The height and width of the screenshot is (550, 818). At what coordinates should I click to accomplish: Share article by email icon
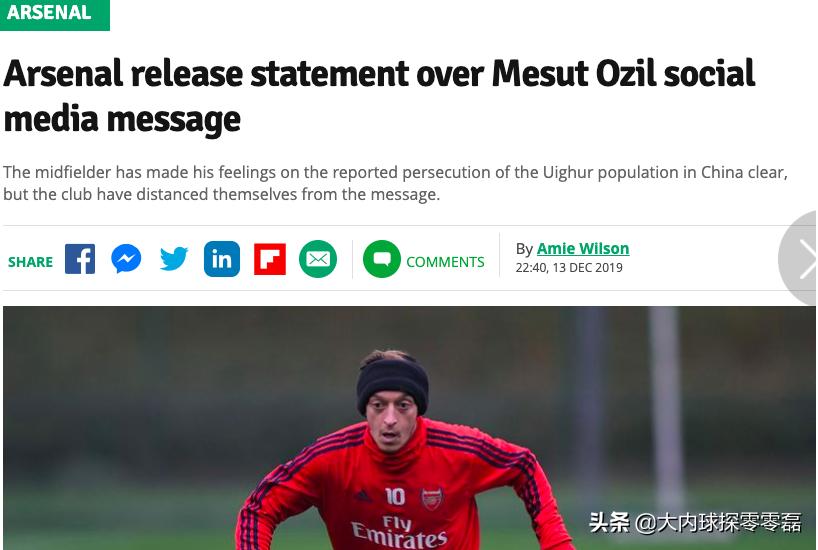coord(318,259)
